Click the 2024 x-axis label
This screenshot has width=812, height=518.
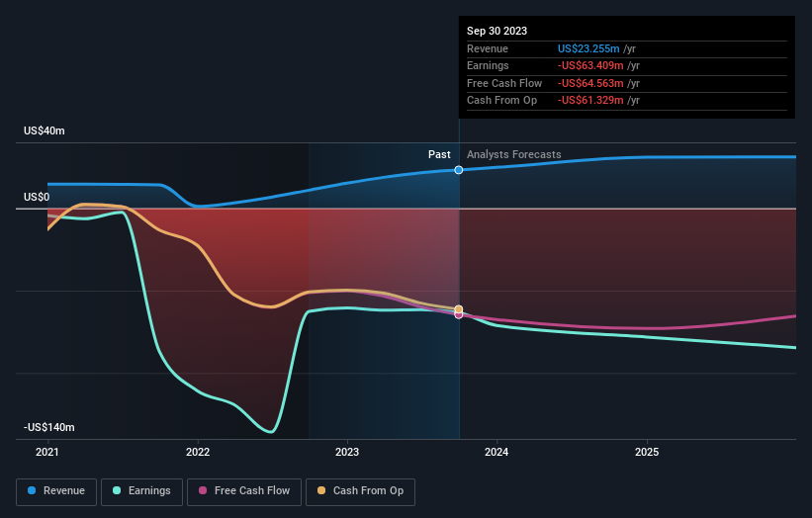(x=496, y=453)
